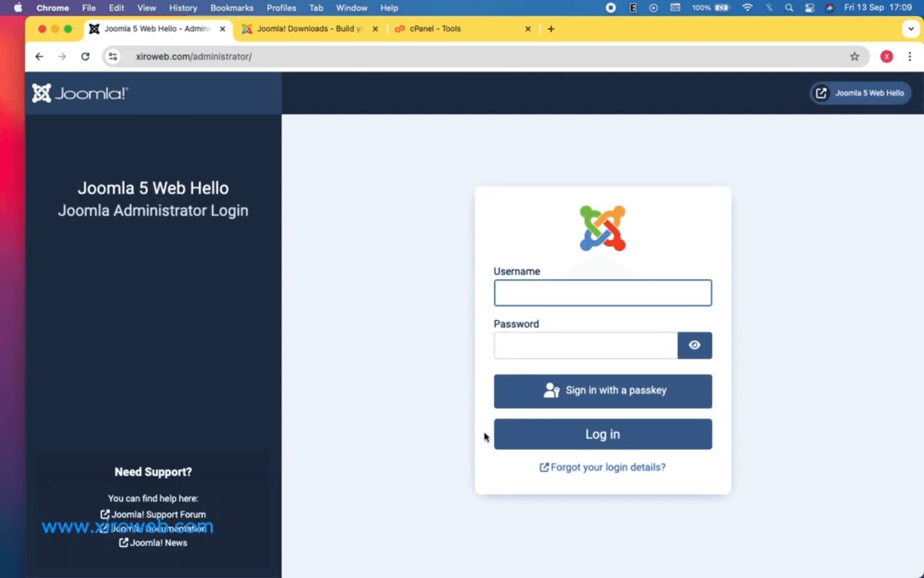Image resolution: width=924 pixels, height=578 pixels.
Task: Open Forgot your login details link
Action: point(603,467)
